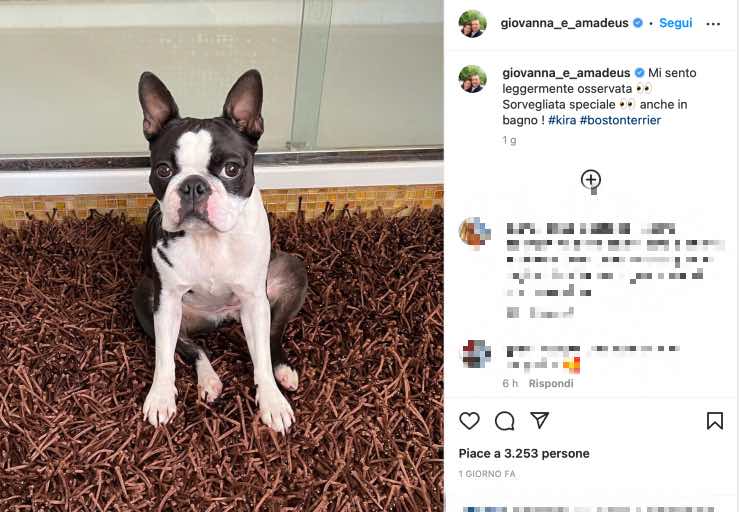Click the 1 GIORNO FA timestamp

487,474
